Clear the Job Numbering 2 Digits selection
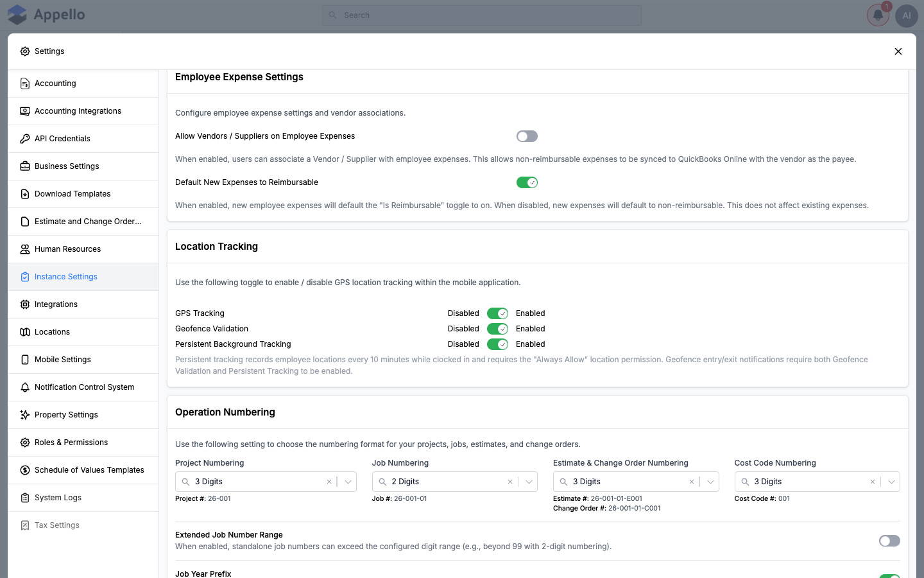The height and width of the screenshot is (578, 924). 510,482
